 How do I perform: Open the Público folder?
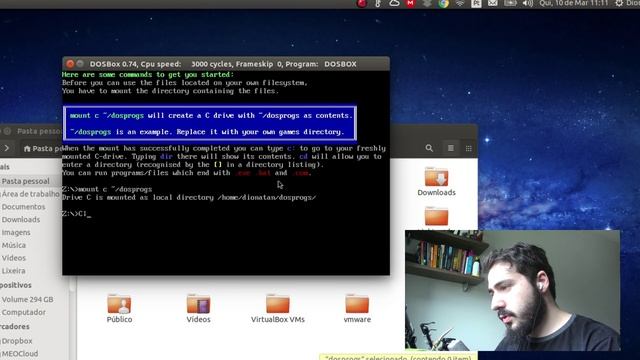(119, 309)
